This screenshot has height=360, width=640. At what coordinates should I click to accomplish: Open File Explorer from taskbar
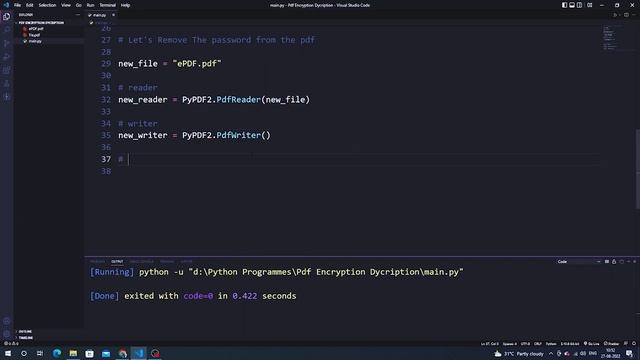click(x=73, y=353)
